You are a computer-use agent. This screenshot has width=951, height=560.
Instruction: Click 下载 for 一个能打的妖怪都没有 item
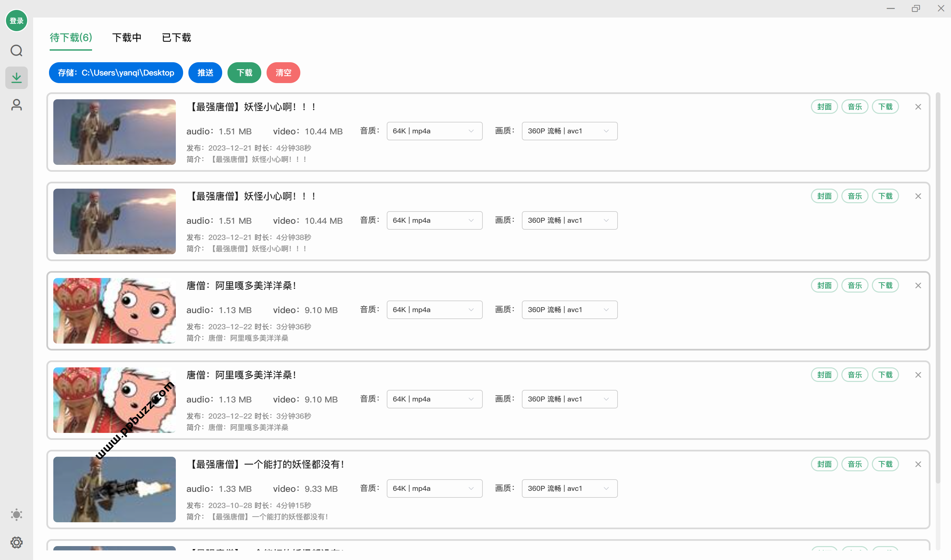point(885,464)
